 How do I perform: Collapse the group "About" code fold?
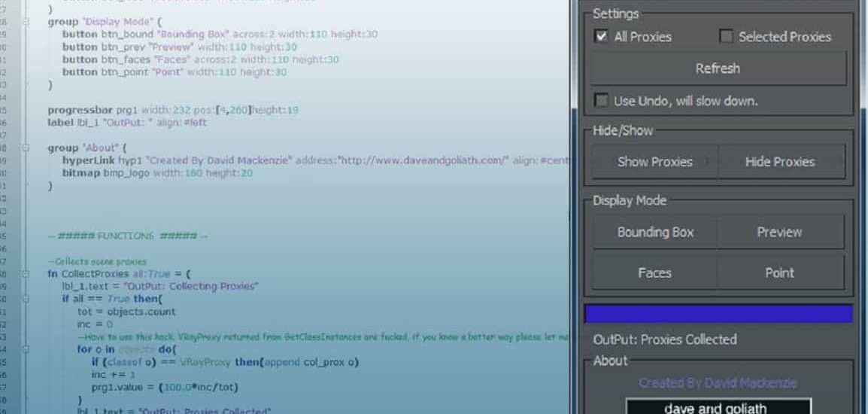(28, 148)
